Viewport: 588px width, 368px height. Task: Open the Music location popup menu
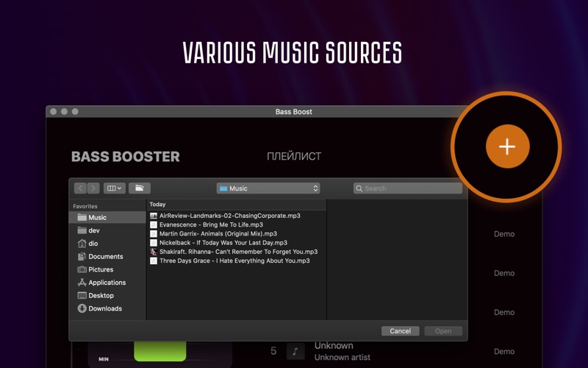268,188
